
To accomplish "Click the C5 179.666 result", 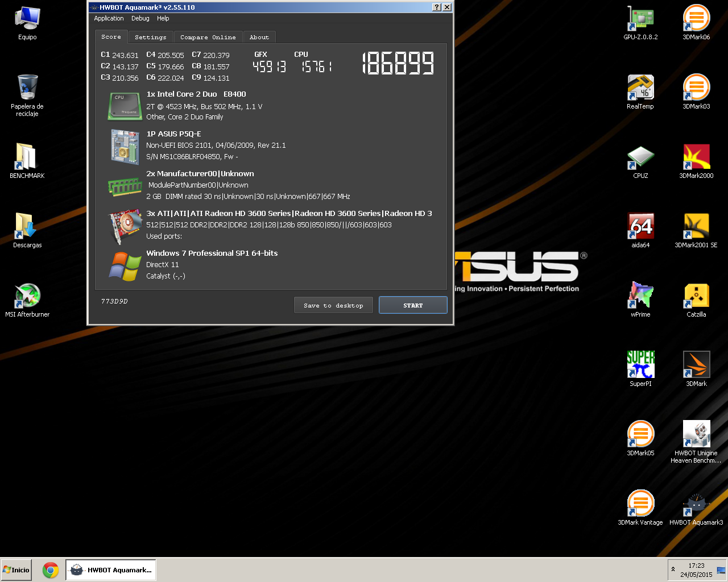I will tap(165, 66).
